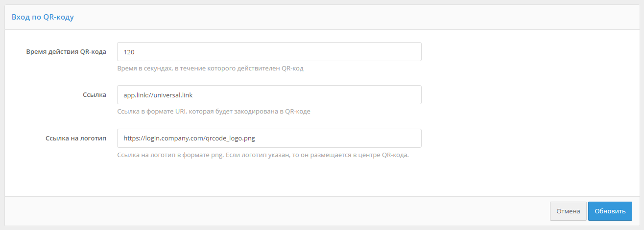The image size is (644, 230).
Task: Click blank area right of the lifetime field
Action: coord(529,52)
